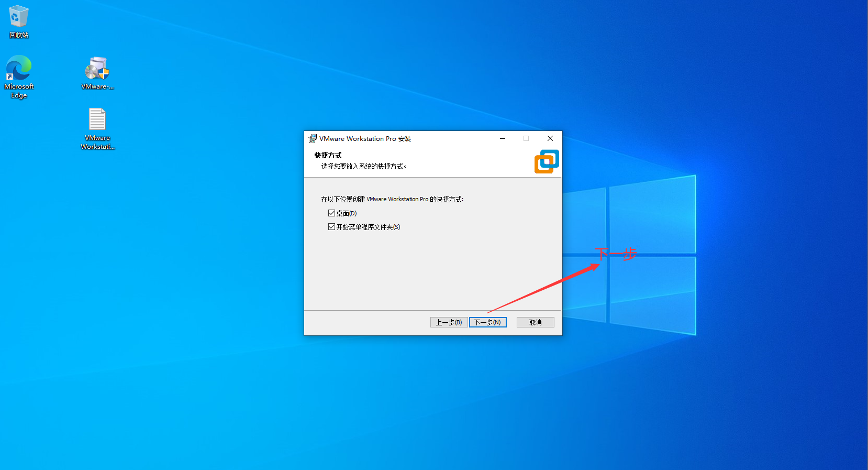The width and height of the screenshot is (868, 470).
Task: Go back with the 上一步(B) button
Action: click(x=449, y=322)
